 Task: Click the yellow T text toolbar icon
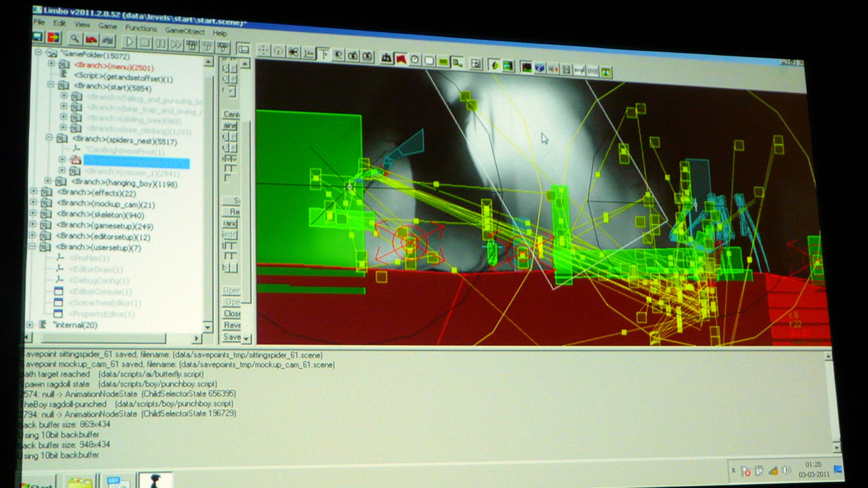[x=605, y=71]
